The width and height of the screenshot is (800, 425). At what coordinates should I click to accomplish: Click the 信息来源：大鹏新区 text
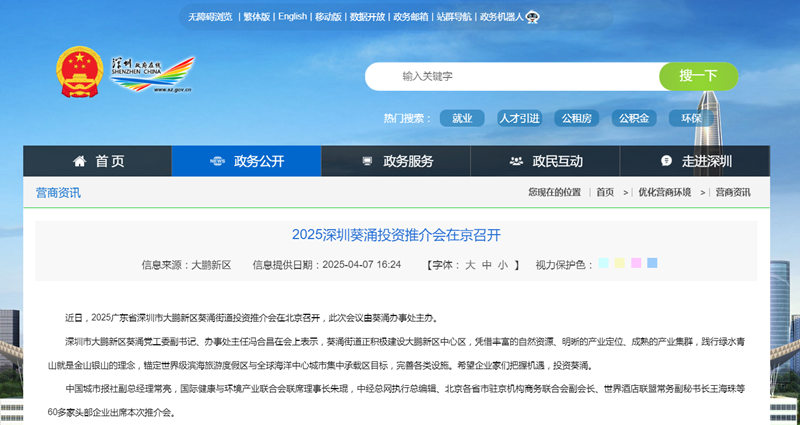point(186,265)
